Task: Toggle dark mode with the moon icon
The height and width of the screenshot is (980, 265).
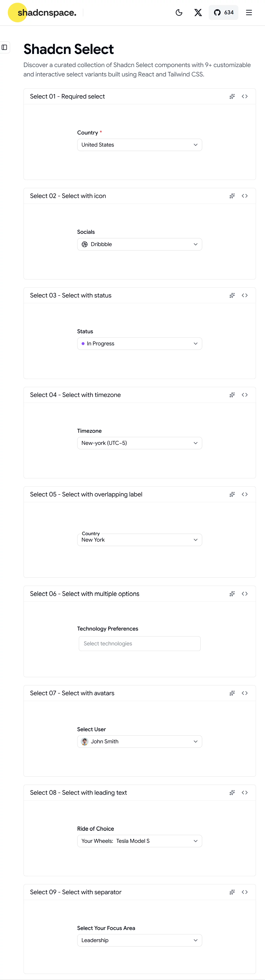Action: click(179, 13)
